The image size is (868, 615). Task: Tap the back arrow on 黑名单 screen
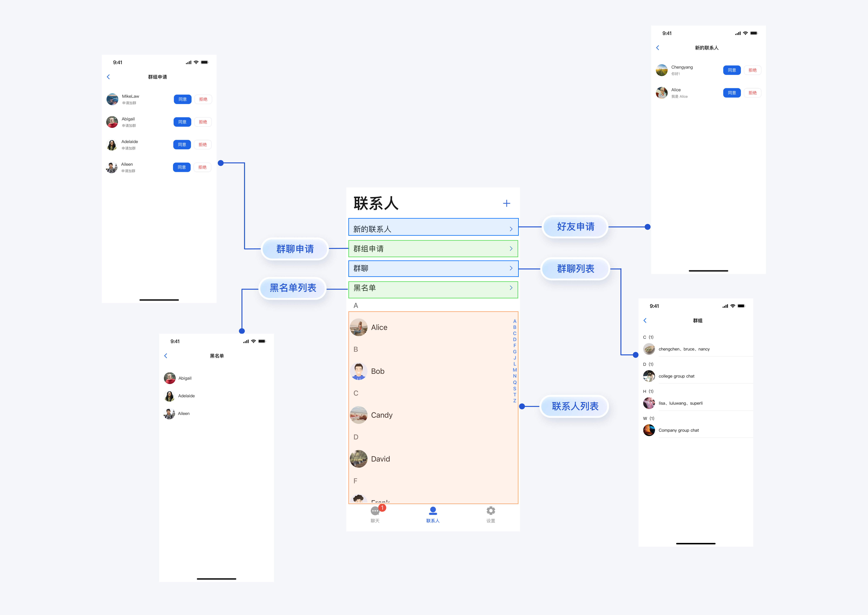(166, 356)
